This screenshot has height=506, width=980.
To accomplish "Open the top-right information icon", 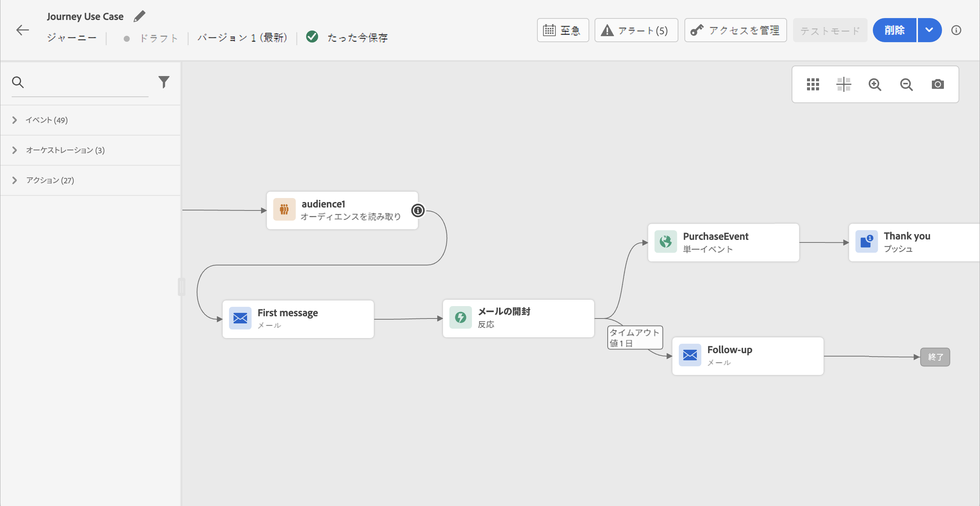I will pos(956,30).
